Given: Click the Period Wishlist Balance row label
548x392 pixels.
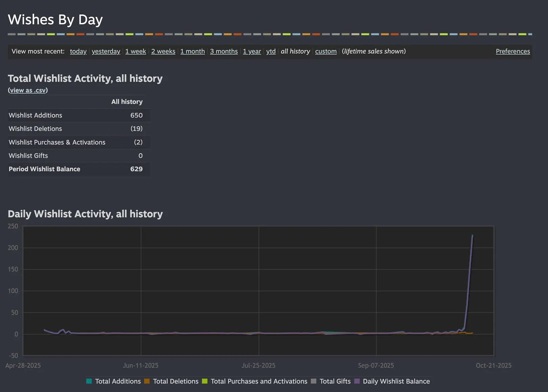Looking at the screenshot, I should (x=44, y=169).
